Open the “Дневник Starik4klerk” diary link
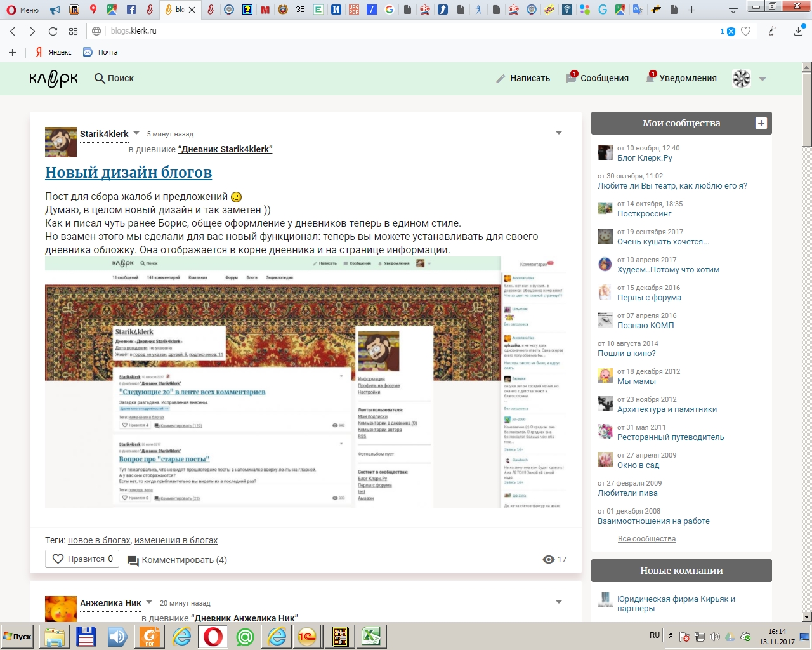This screenshot has height=650, width=812. tap(225, 149)
